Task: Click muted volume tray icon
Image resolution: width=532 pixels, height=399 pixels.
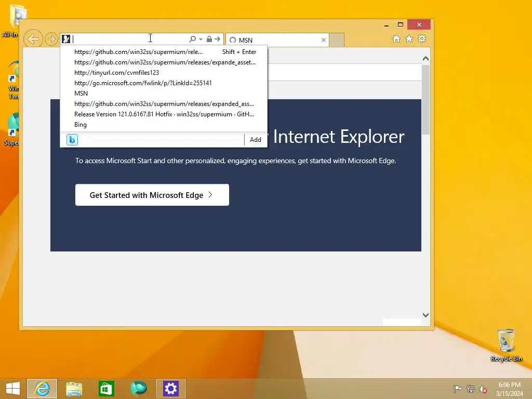Action: (x=483, y=389)
